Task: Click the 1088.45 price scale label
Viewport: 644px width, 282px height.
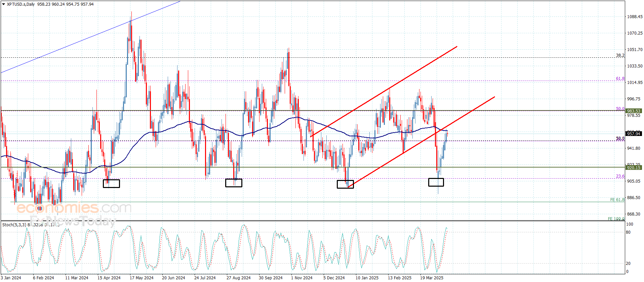Action: point(635,17)
